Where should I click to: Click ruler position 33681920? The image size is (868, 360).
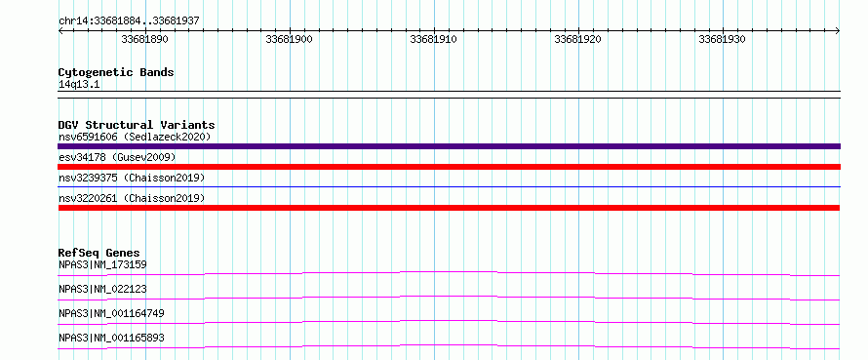pos(577,39)
